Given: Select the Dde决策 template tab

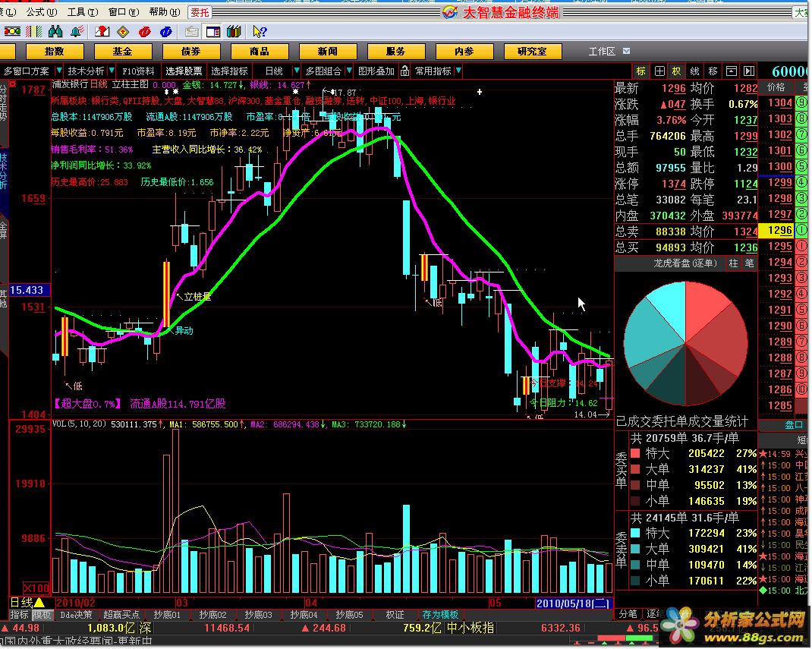Looking at the screenshot, I should pyautogui.click(x=76, y=615).
